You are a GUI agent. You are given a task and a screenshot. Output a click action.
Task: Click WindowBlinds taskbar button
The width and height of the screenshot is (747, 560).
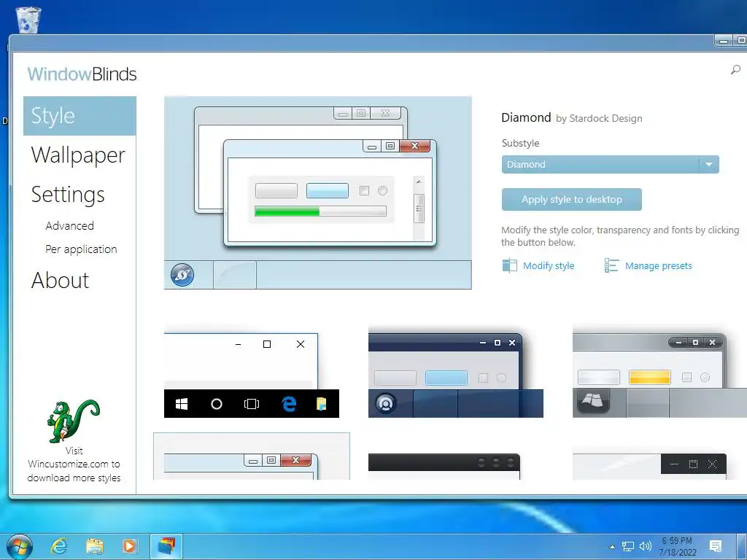166,546
